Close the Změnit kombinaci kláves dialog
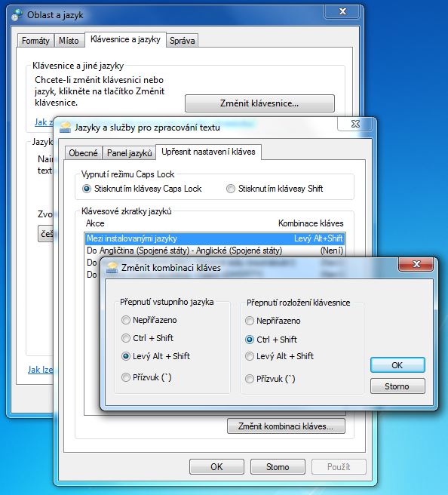Screen dimensions: 448x495 416,264
